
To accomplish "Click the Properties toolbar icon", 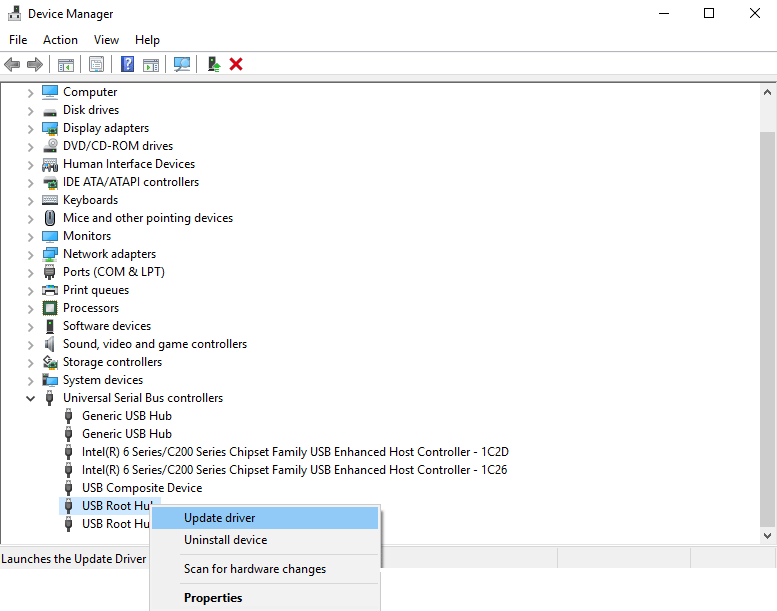I will 97,64.
